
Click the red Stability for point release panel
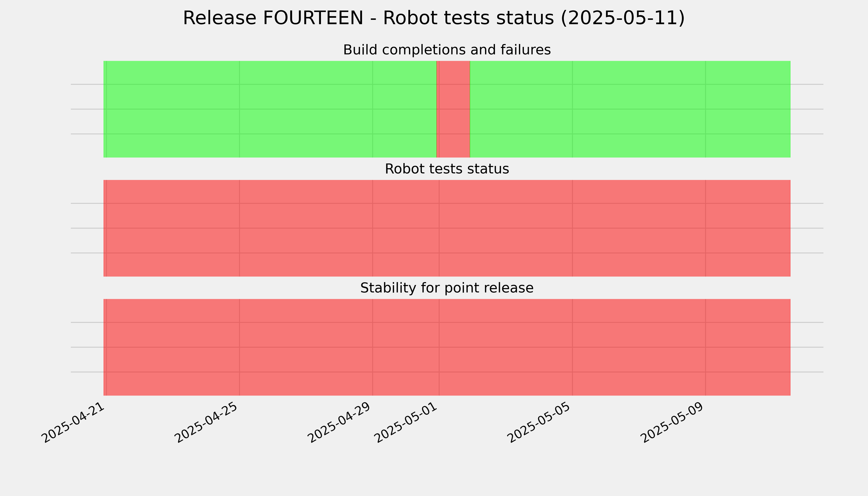[447, 347]
